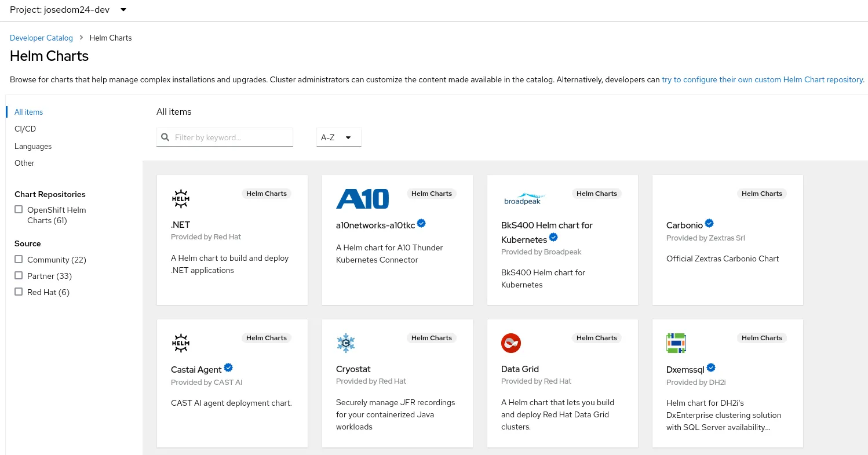Select the Other category
The height and width of the screenshot is (455, 868).
tap(24, 163)
